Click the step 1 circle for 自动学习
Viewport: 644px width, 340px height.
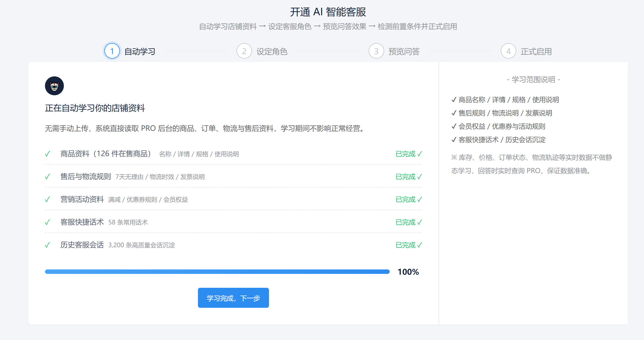pyautogui.click(x=112, y=51)
